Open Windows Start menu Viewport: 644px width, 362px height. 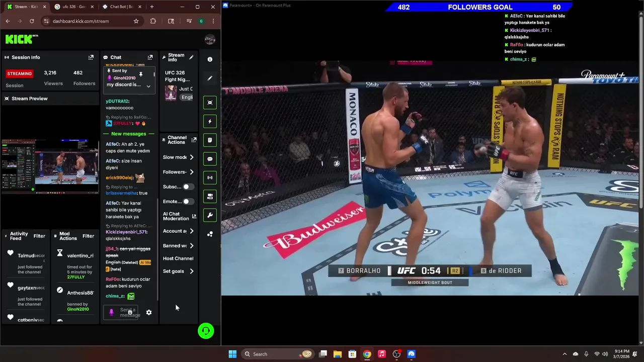coord(232,354)
